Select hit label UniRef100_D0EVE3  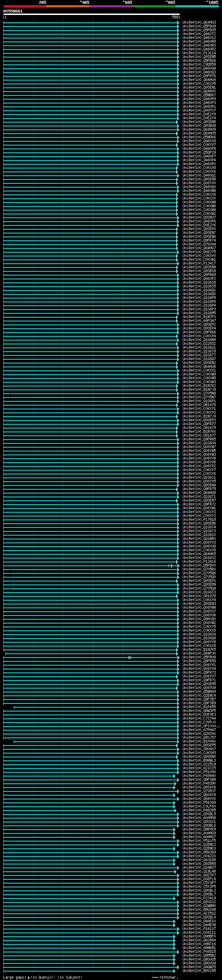[x=199, y=714]
